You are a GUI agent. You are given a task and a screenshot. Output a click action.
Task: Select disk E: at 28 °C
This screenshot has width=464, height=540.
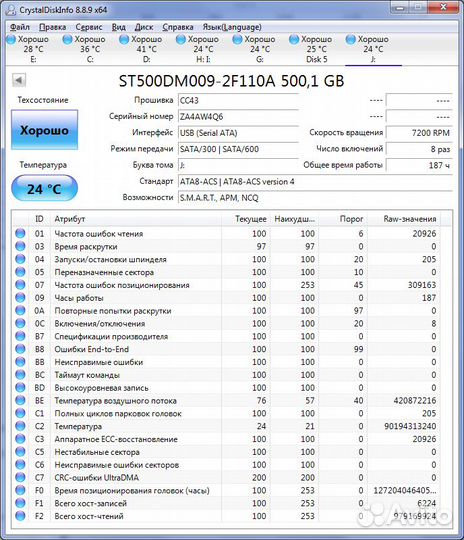[28, 49]
